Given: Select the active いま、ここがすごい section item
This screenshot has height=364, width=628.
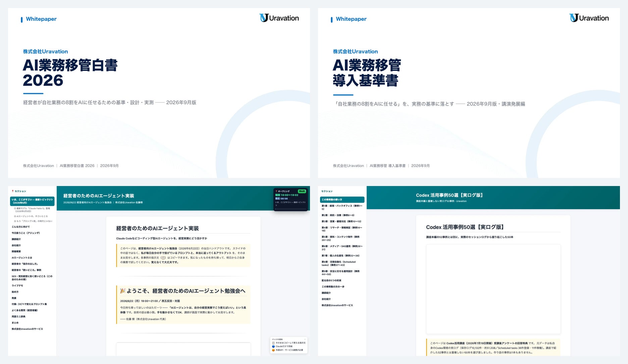Looking at the screenshot, I should click(32, 201).
